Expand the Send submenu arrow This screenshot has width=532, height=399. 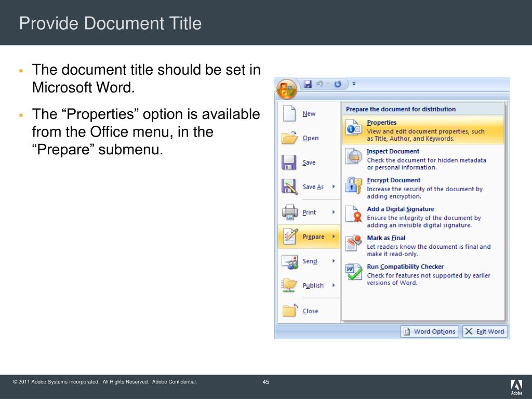[x=334, y=261]
